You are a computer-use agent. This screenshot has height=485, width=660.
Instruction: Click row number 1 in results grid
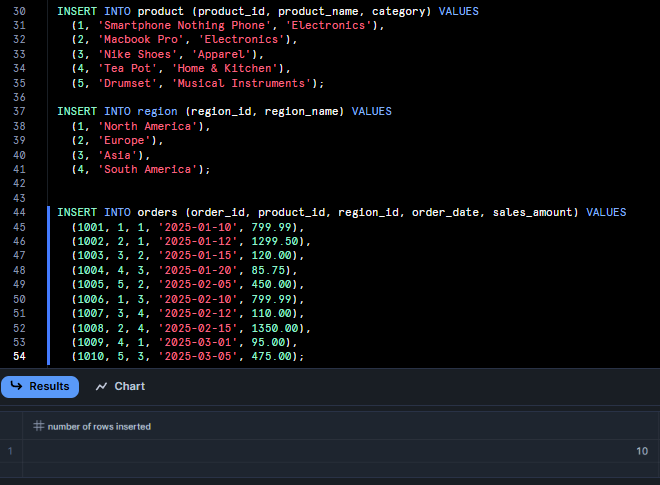[11, 451]
